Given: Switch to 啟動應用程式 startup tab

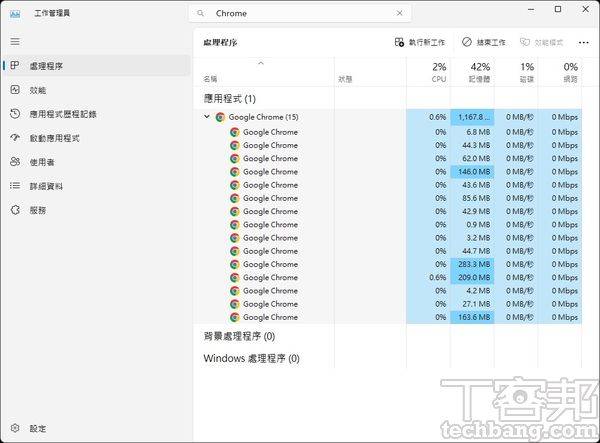Looking at the screenshot, I should point(97,138).
